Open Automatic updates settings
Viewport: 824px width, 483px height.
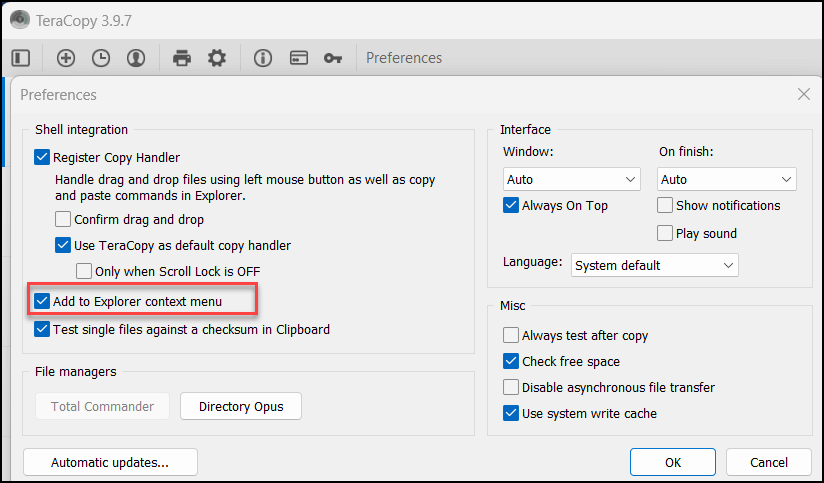(x=110, y=463)
